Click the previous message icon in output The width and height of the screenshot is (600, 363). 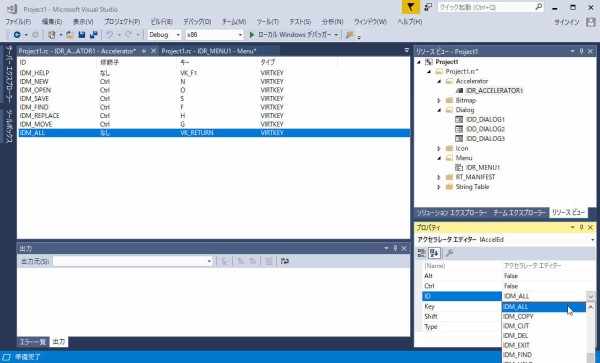pyautogui.click(x=241, y=261)
